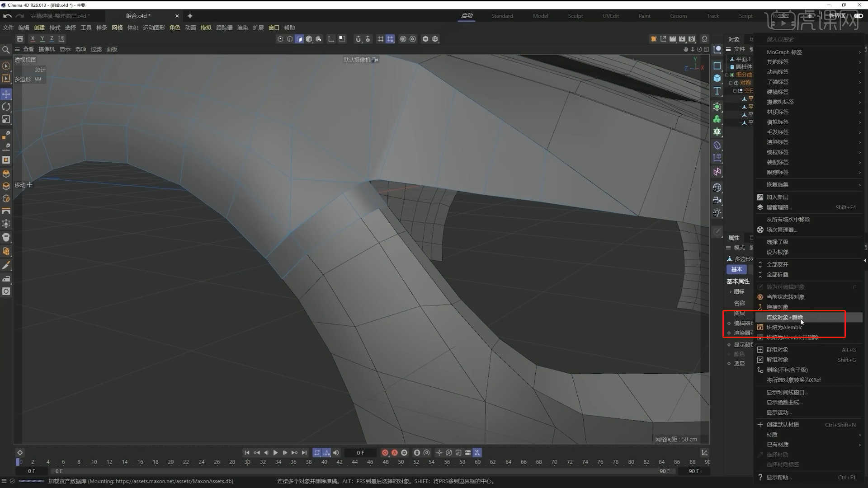The image size is (868, 488).
Task: Choose 当前状态转对象 from context menu
Action: pyautogui.click(x=809, y=297)
